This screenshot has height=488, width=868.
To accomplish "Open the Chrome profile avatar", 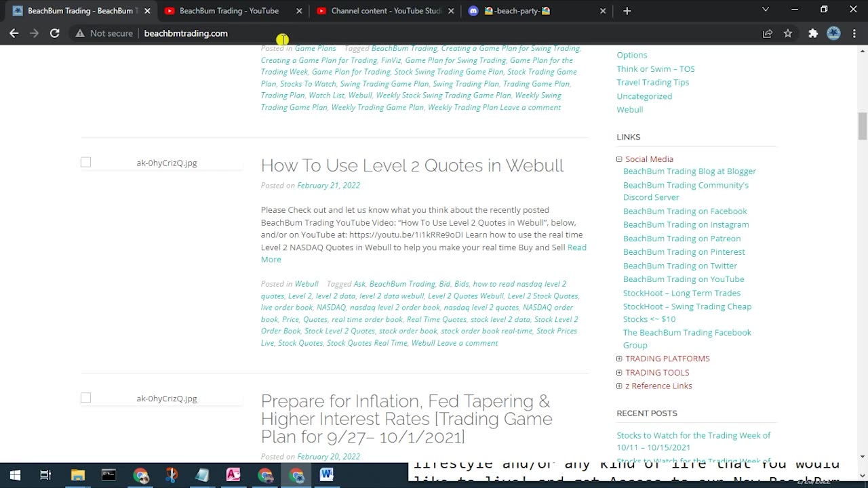I will click(x=833, y=33).
